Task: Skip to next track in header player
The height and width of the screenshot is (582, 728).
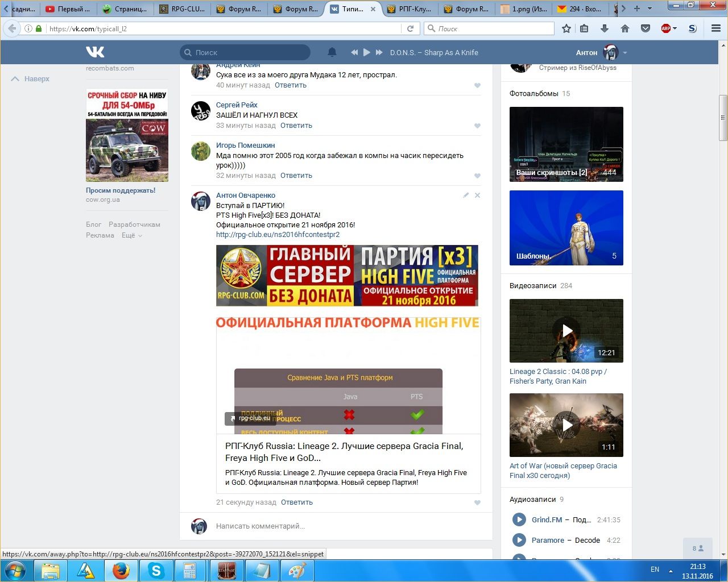Action: tap(379, 52)
